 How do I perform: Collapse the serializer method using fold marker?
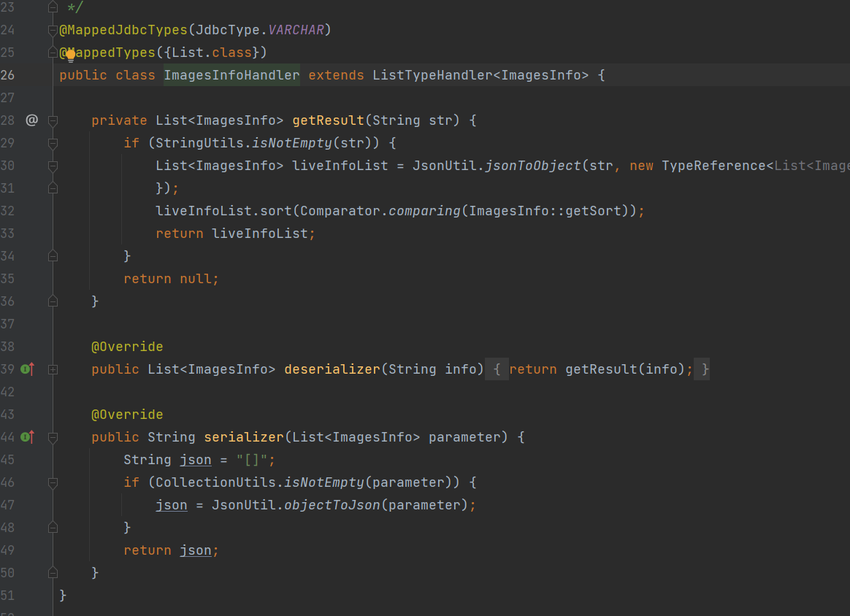(53, 437)
